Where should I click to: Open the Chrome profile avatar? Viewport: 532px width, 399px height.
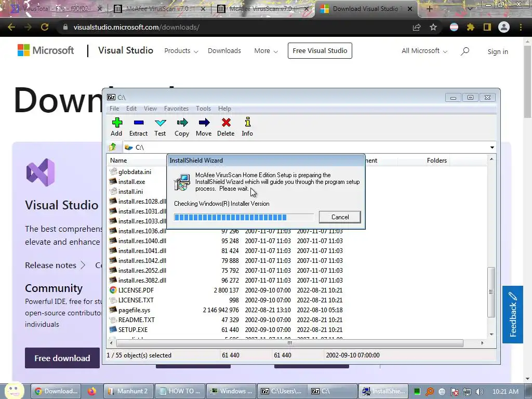point(504,27)
